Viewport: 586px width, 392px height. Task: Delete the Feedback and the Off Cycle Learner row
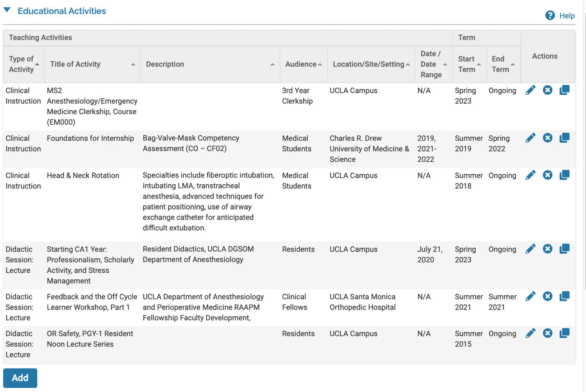[547, 296]
